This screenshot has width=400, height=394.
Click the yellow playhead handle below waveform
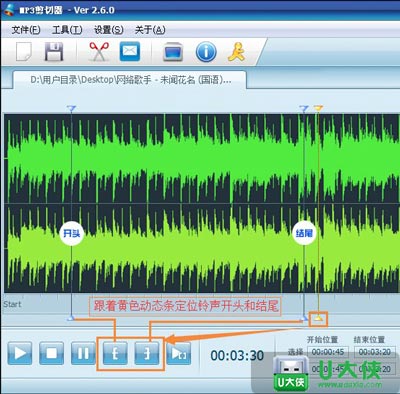319,318
